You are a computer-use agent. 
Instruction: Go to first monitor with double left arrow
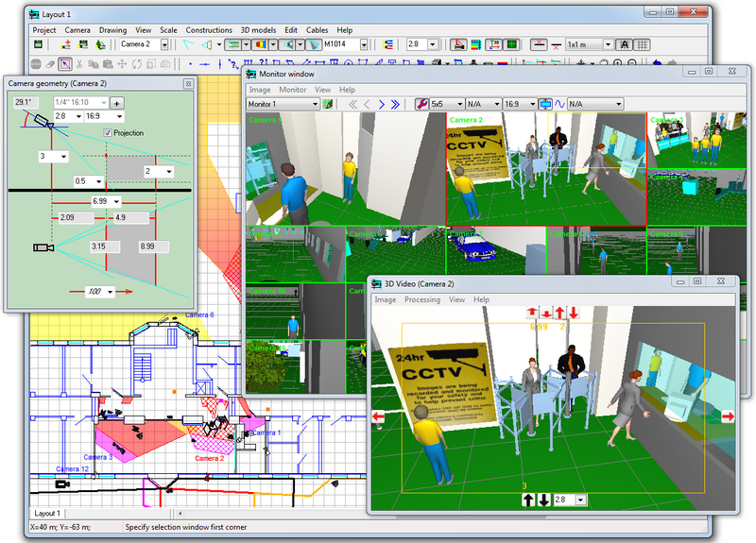[x=352, y=104]
